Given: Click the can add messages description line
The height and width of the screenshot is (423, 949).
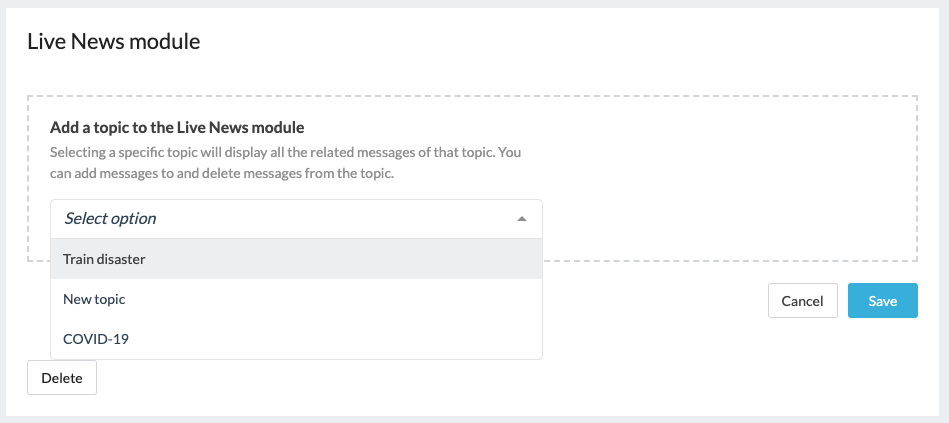Looking at the screenshot, I should point(222,174).
